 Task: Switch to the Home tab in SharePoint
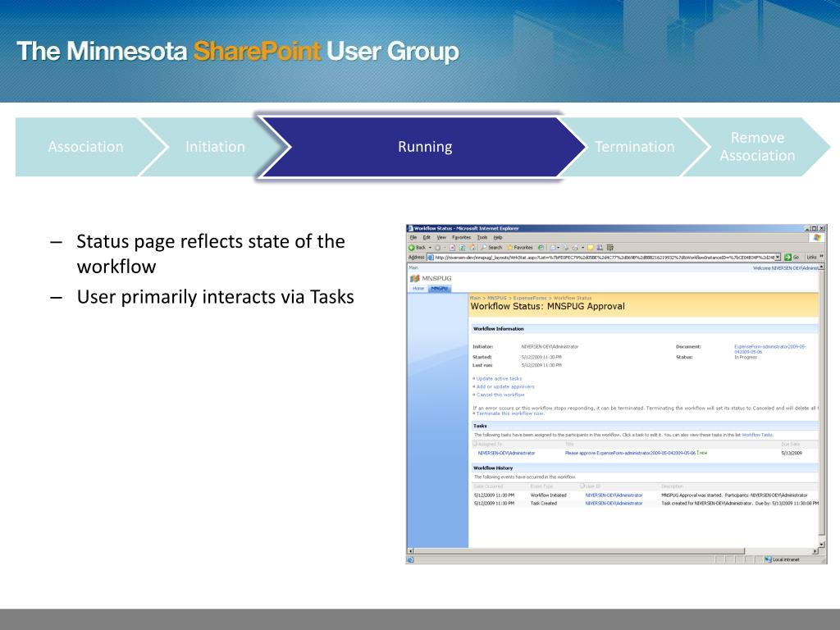pyautogui.click(x=419, y=288)
